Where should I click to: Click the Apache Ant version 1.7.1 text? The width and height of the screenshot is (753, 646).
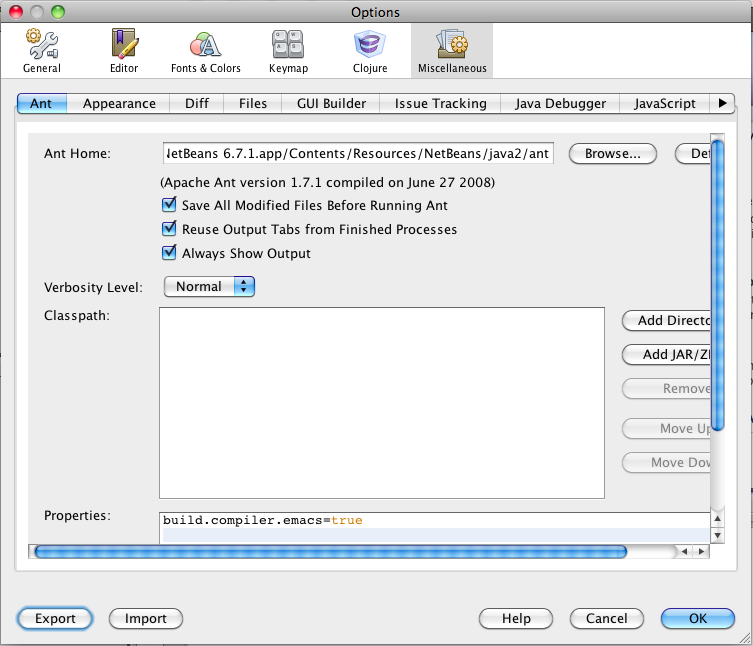click(x=328, y=183)
